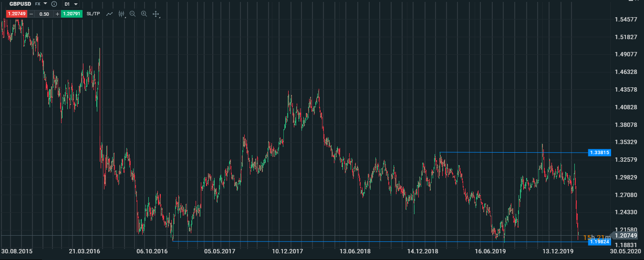Select the 1.19824 support line label
The width and height of the screenshot is (644, 260).
[600, 242]
